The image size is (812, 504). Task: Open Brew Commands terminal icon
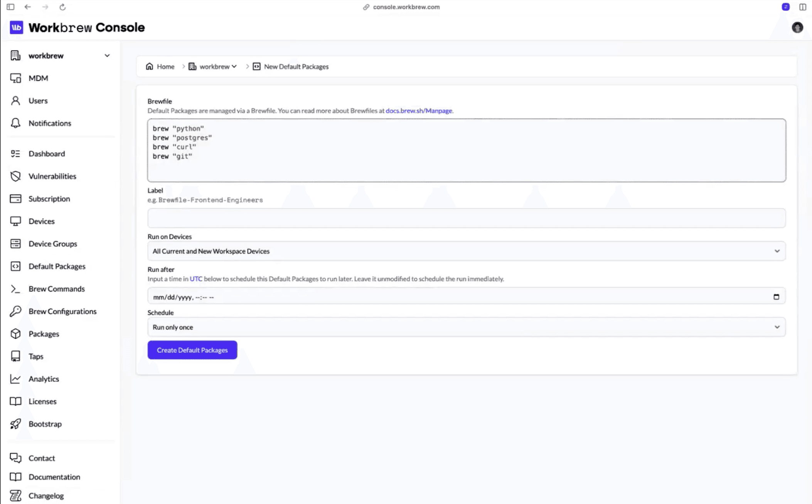pos(15,289)
